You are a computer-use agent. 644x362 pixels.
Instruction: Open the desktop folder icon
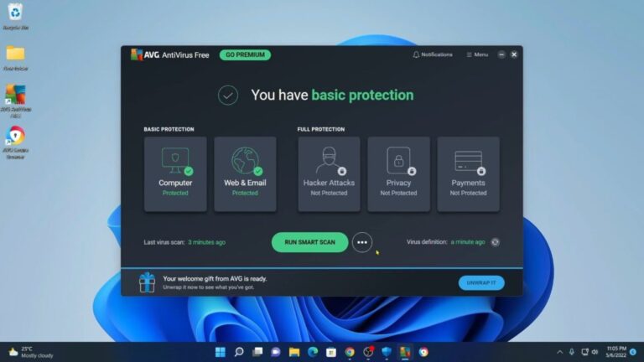(16, 58)
